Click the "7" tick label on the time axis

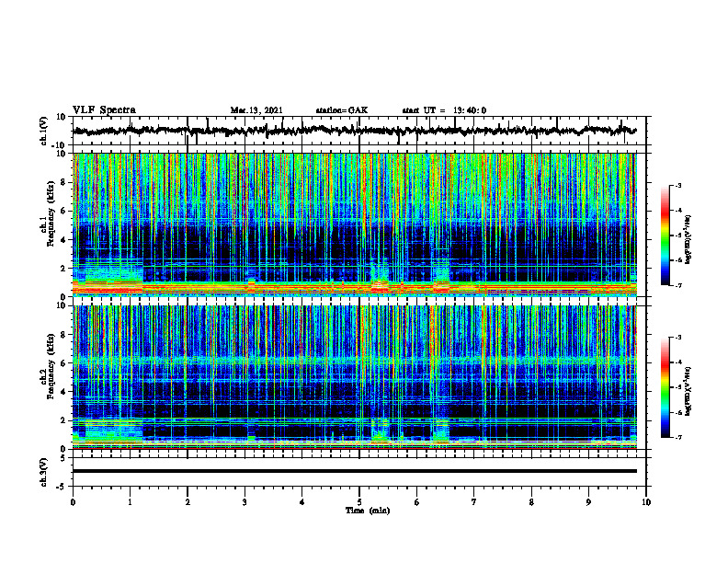coord(474,502)
